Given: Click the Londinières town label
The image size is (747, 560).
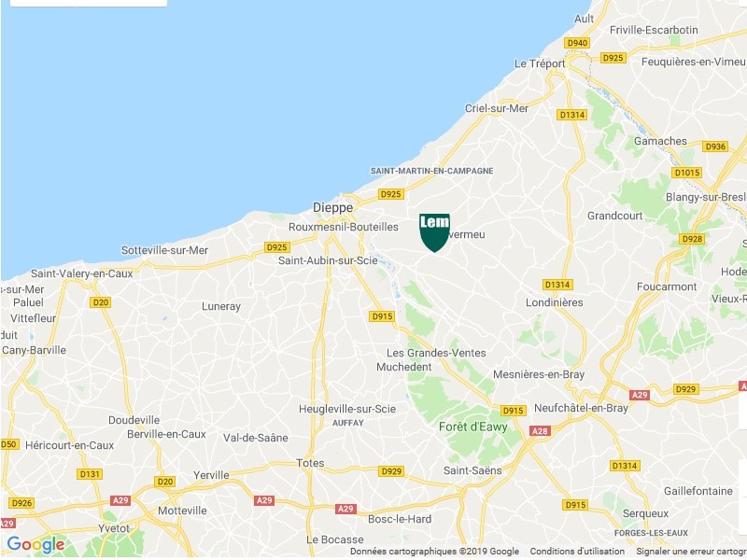Looking at the screenshot, I should [554, 302].
